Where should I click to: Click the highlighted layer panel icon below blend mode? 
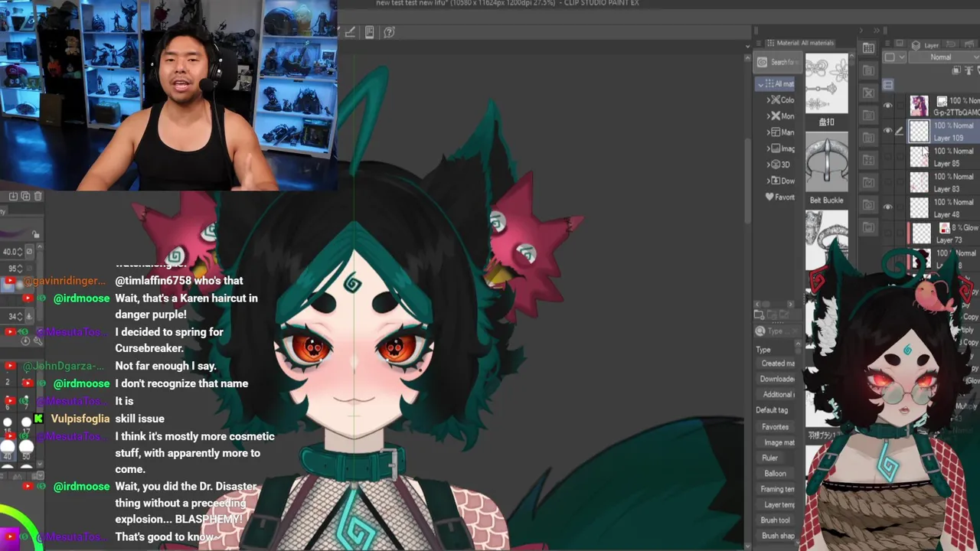[x=888, y=85]
